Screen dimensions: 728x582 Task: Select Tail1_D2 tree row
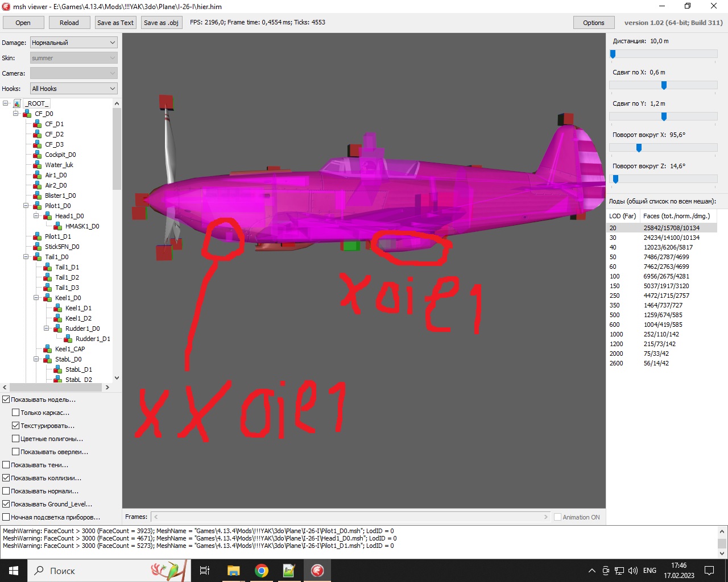(x=68, y=277)
